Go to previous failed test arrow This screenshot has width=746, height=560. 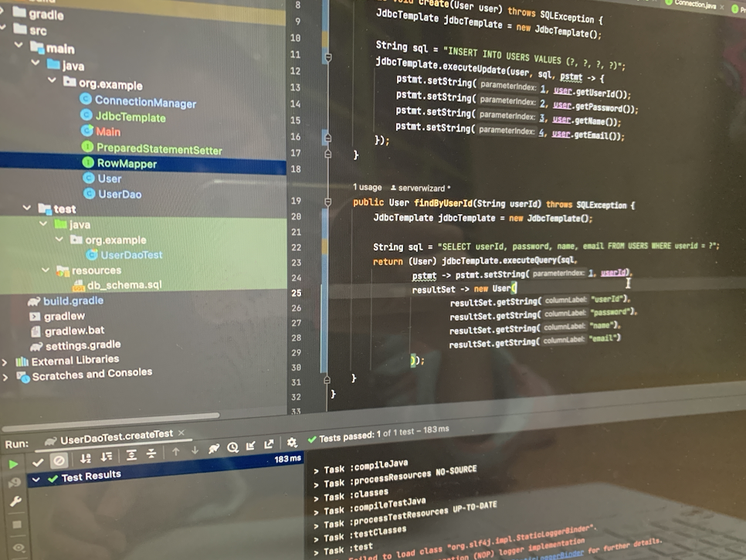coord(175,452)
